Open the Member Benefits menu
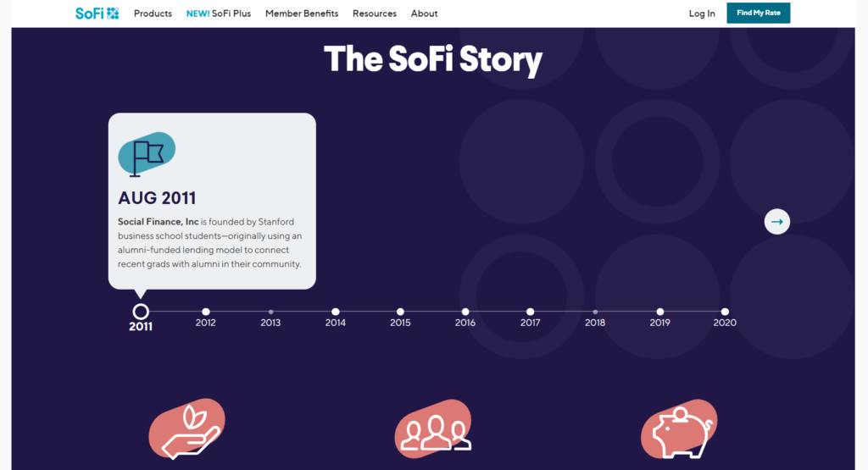 click(302, 14)
